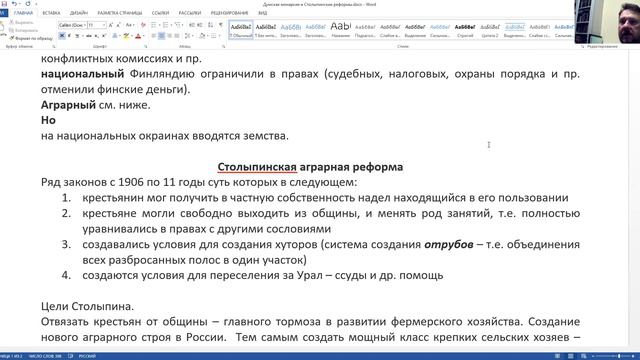Switch to web layout view in status bar
640x360 pixels.
[584, 356]
